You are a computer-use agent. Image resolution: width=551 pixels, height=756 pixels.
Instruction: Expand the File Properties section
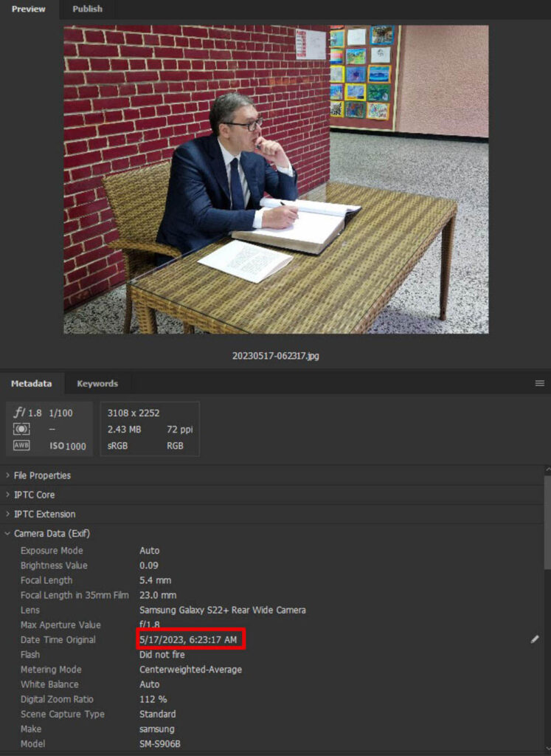[x=42, y=475]
